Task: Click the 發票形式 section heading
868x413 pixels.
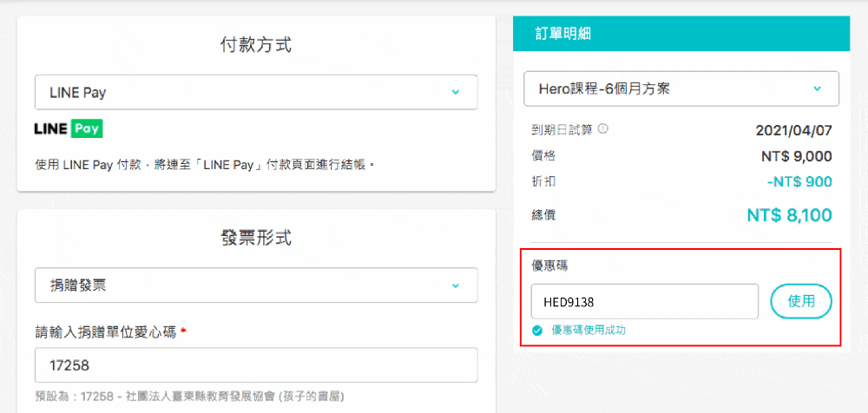Action: pos(256,238)
